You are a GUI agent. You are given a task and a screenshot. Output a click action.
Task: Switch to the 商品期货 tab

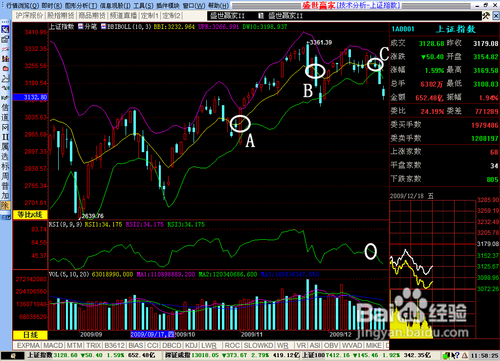click(x=92, y=16)
